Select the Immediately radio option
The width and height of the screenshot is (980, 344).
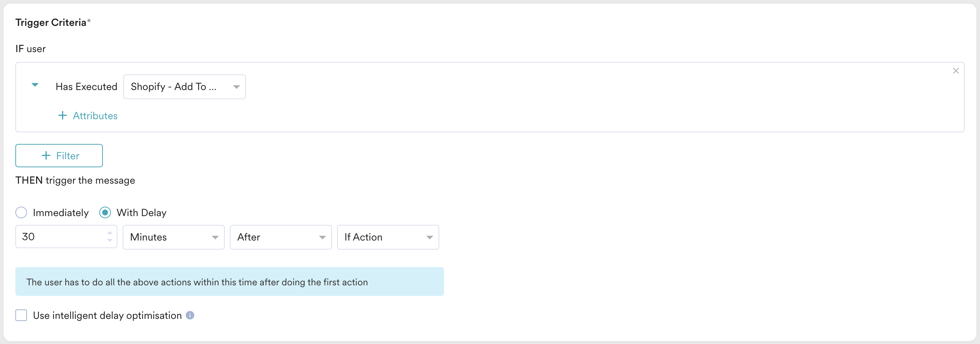(x=21, y=212)
